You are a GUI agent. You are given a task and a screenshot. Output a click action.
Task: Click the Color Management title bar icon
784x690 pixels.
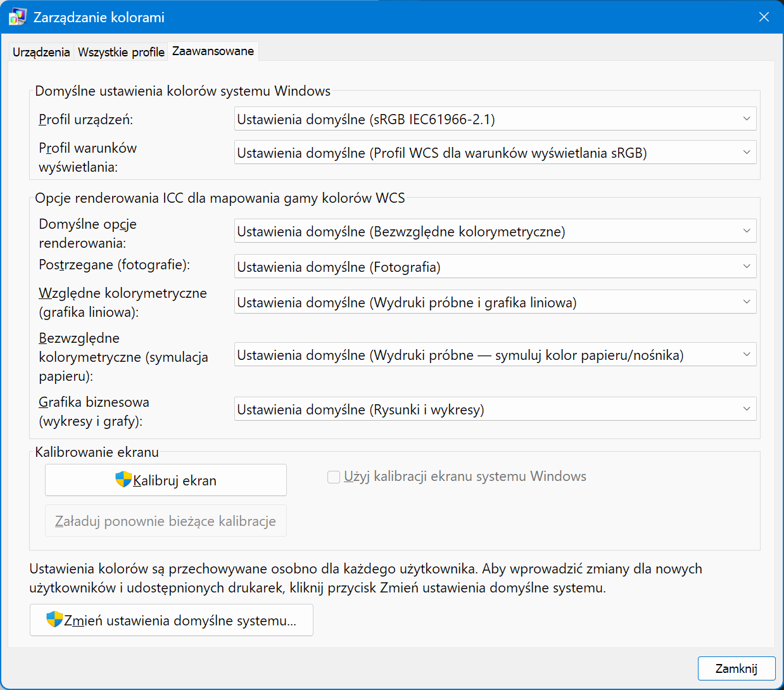point(17,17)
